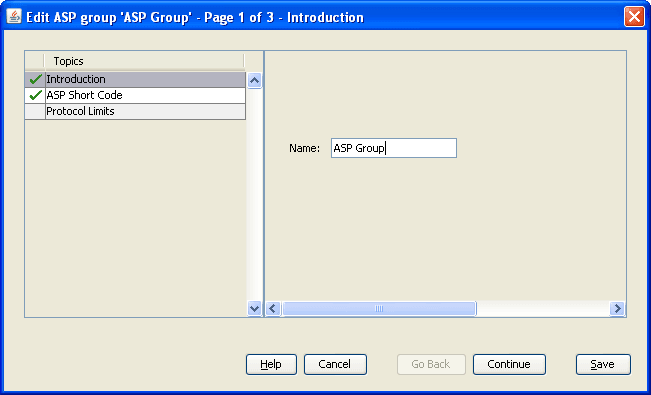The width and height of the screenshot is (651, 395).
Task: Cancel editing the ASP group
Action: (335, 364)
